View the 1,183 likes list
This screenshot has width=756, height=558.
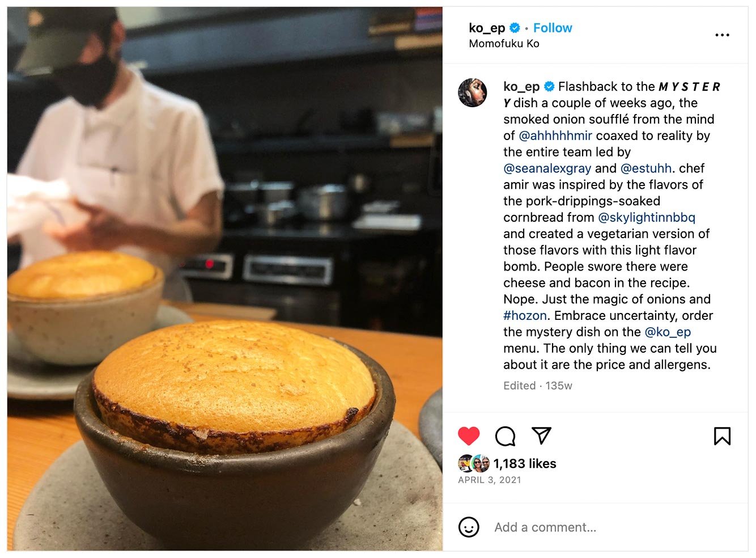[525, 464]
